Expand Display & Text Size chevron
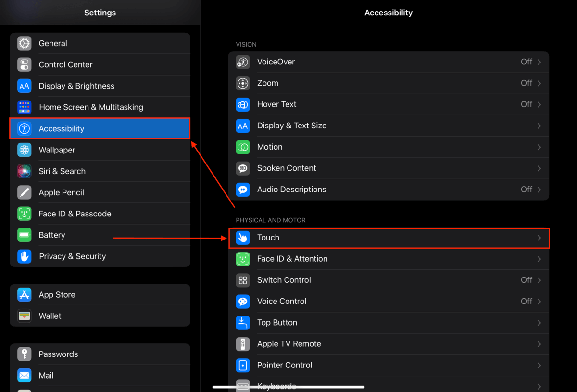The height and width of the screenshot is (392, 577). point(539,126)
